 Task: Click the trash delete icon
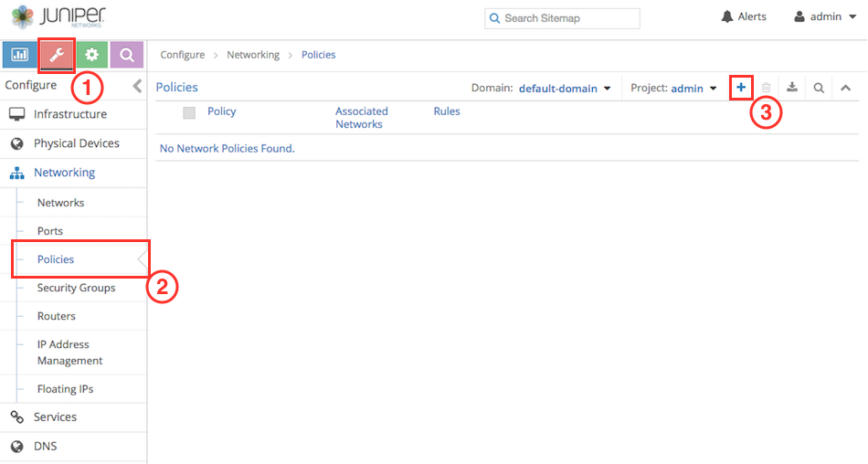point(767,88)
